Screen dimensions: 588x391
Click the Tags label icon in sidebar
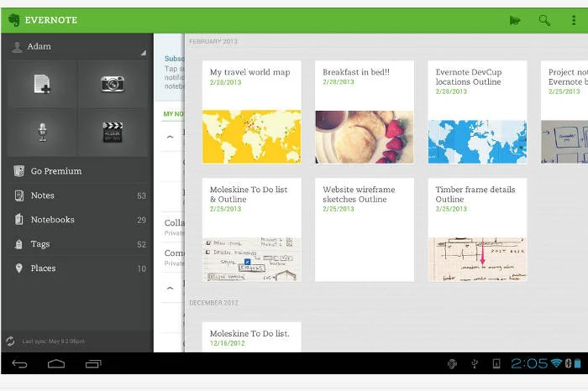[x=18, y=244]
